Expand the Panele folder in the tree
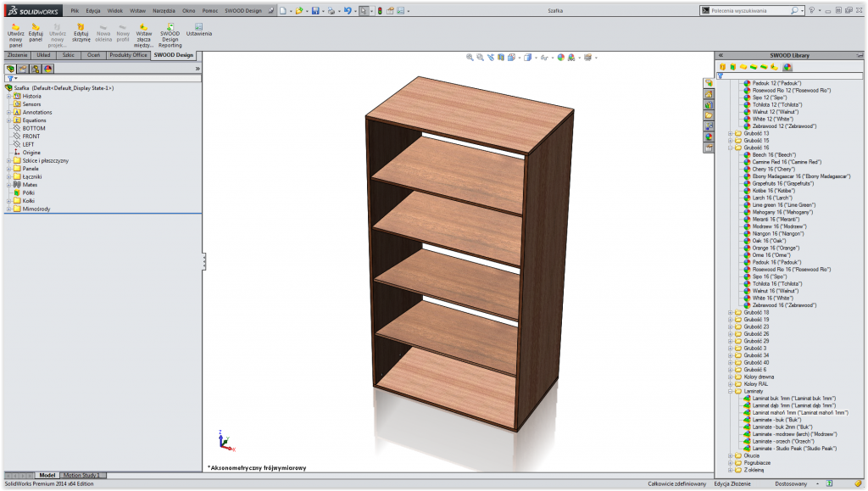The width and height of the screenshot is (868, 491). click(7, 168)
